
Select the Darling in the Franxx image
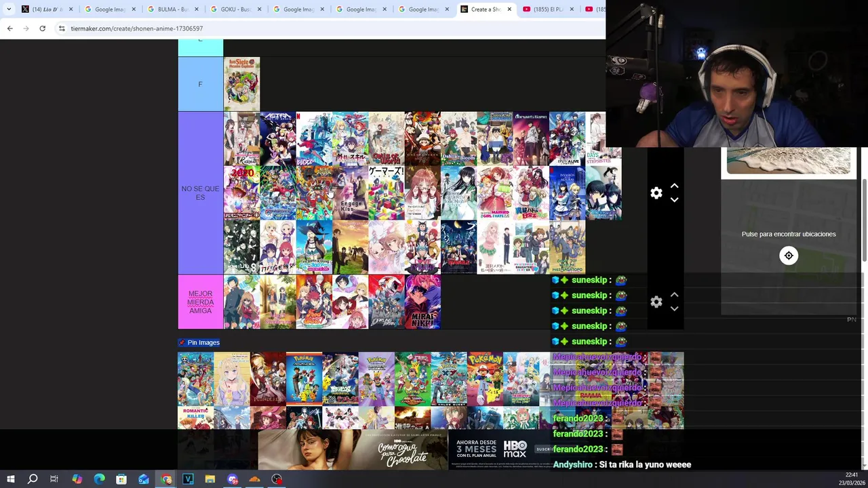tap(387, 302)
